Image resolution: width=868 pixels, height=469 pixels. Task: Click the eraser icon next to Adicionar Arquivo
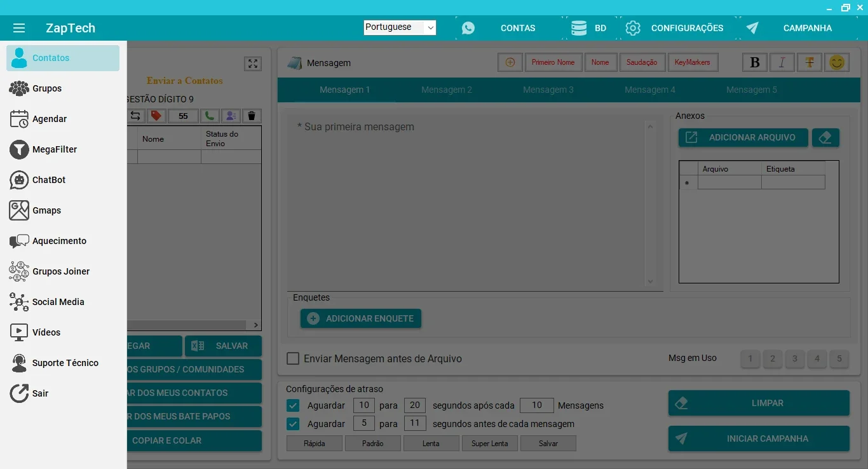point(825,137)
